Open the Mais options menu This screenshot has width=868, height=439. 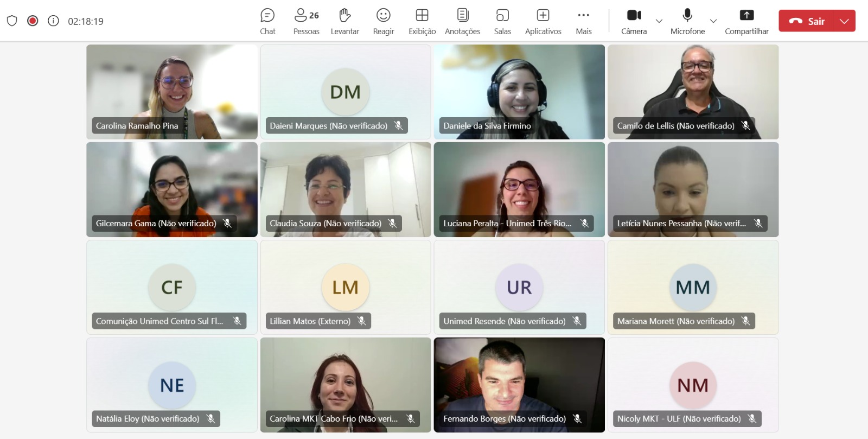pyautogui.click(x=584, y=21)
